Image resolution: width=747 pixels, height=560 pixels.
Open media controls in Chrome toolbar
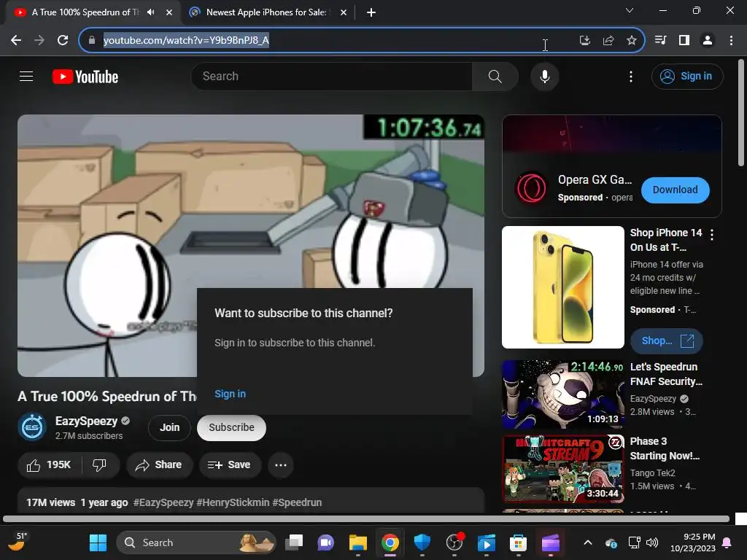(660, 41)
